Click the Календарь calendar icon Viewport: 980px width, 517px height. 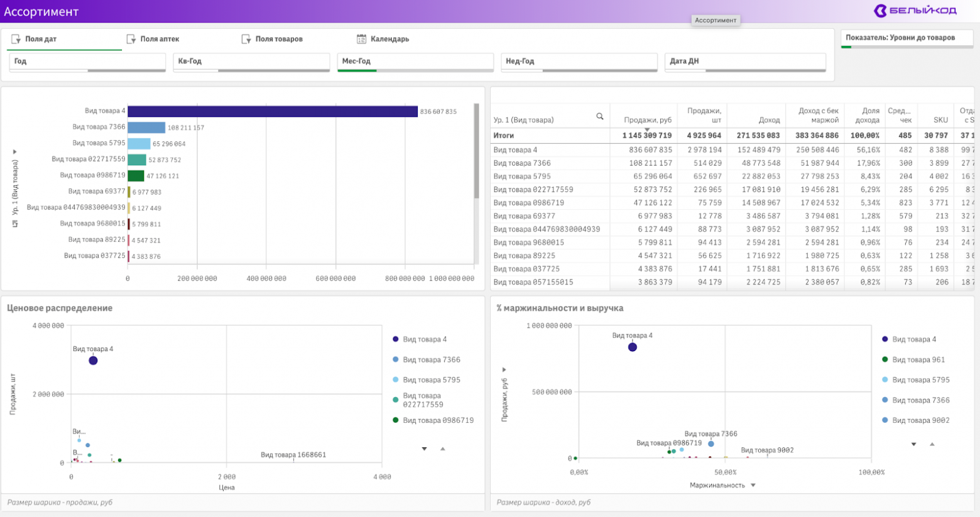click(361, 39)
